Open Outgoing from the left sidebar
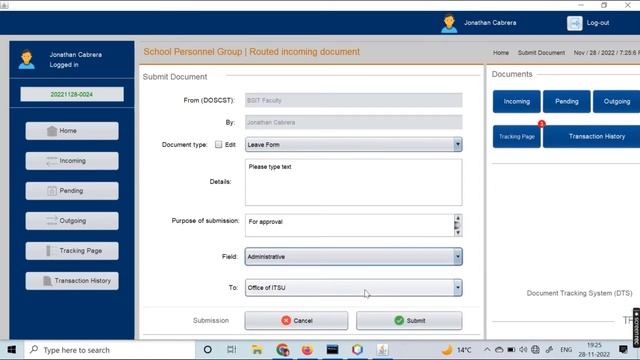640x360 pixels. pyautogui.click(x=72, y=221)
